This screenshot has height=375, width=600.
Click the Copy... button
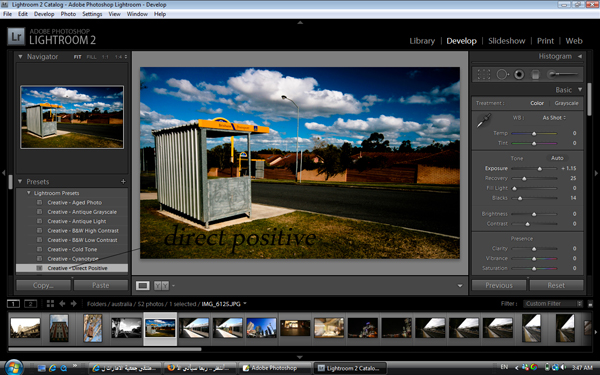click(43, 285)
